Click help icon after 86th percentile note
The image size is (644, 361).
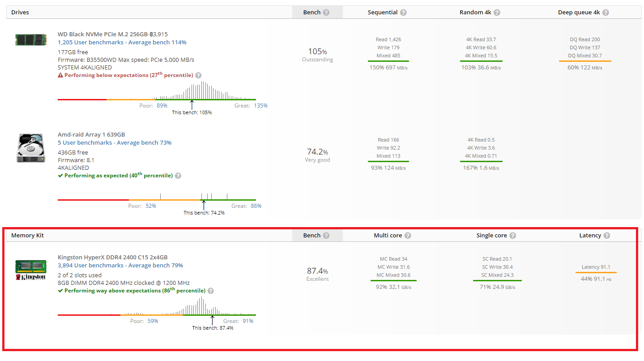pyautogui.click(x=211, y=291)
